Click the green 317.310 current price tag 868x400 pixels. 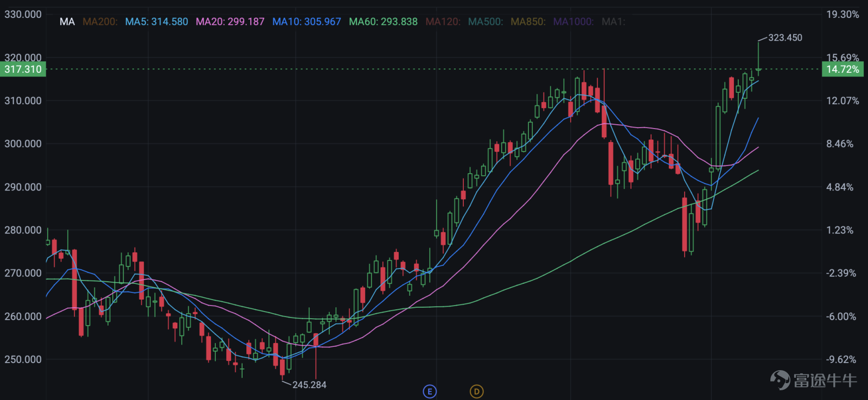pyautogui.click(x=23, y=69)
